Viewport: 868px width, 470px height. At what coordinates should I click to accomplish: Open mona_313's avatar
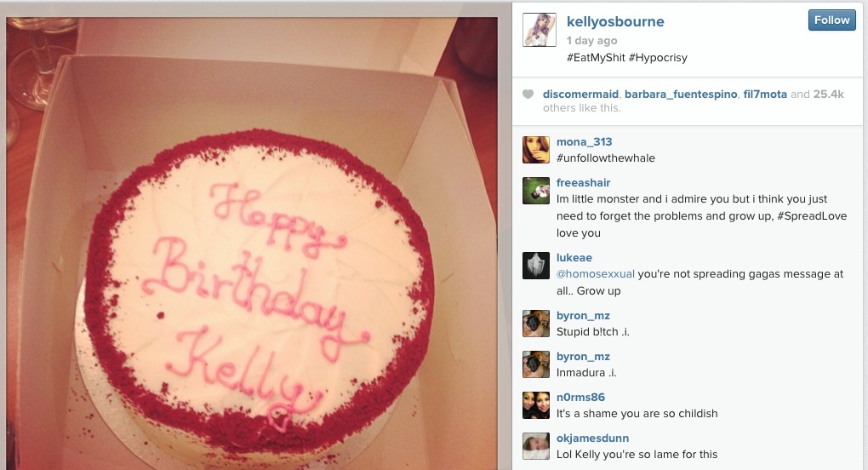[536, 150]
